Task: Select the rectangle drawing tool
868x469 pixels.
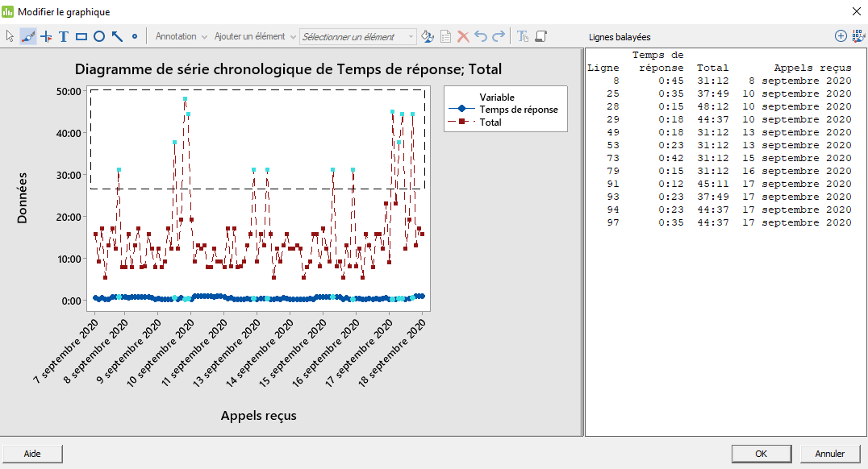Action: click(81, 36)
